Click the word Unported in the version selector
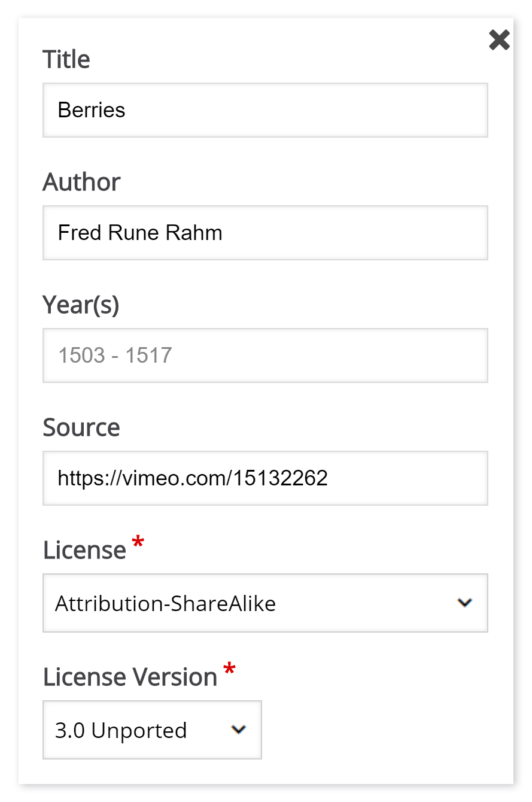This screenshot has height=802, width=532. pos(139,731)
